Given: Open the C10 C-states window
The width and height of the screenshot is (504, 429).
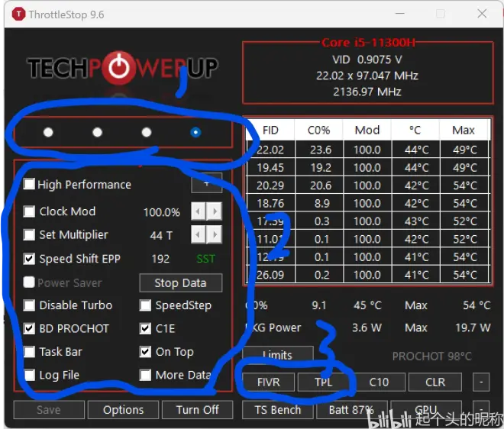Looking at the screenshot, I should [x=379, y=382].
